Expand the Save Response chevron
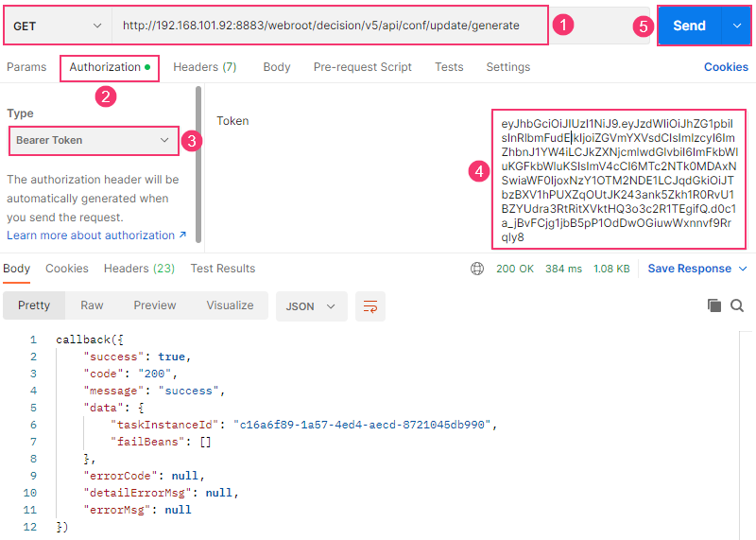The height and width of the screenshot is (540, 756). [743, 269]
